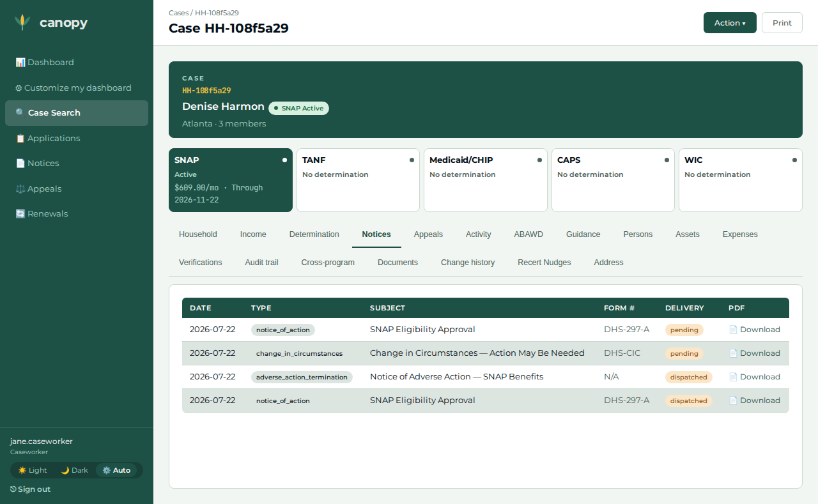Switch theme to Auto
Image resolution: width=818 pixels, height=504 pixels.
(116, 470)
